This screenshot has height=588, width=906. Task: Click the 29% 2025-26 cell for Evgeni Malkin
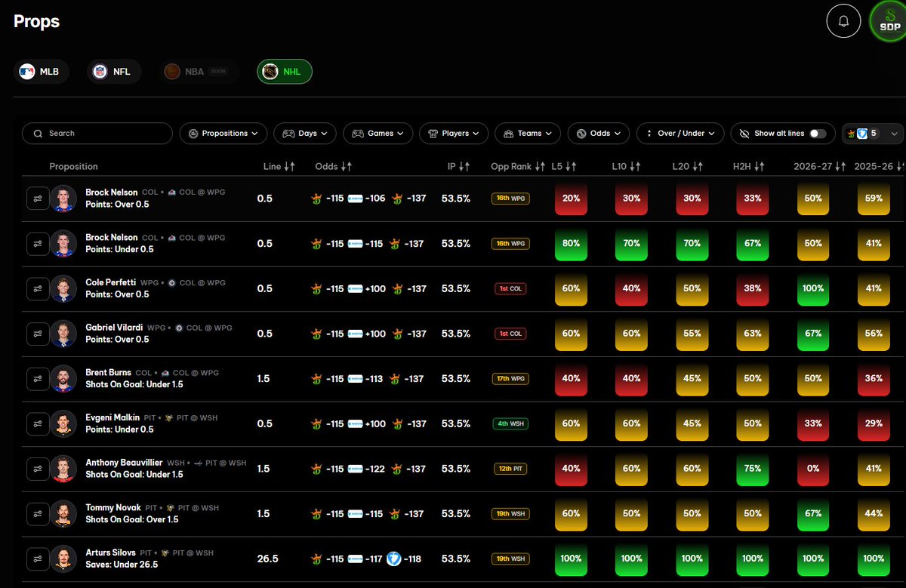(x=874, y=423)
